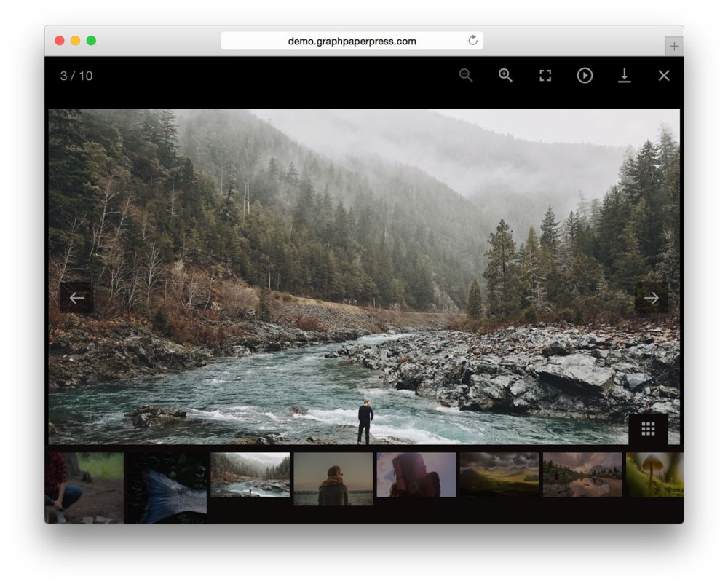Toggle fullscreen mode in the lightbox
Viewport: 728px width, 587px height.
545,76
